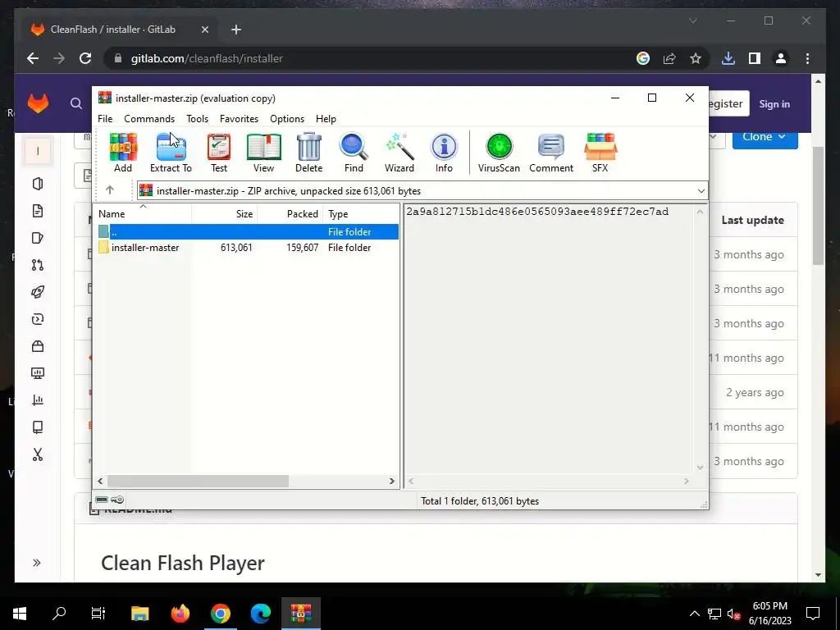The image size is (840, 630).
Task: Click the SFX toolbar icon
Action: (600, 153)
